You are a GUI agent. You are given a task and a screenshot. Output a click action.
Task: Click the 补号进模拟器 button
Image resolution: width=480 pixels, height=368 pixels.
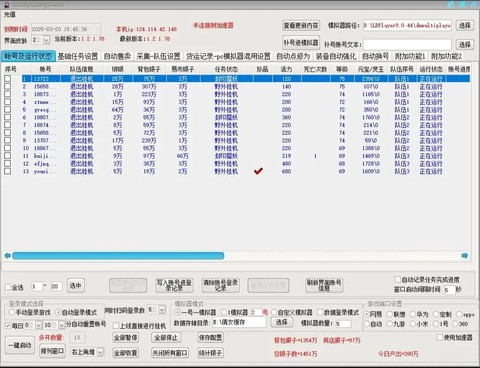301,42
